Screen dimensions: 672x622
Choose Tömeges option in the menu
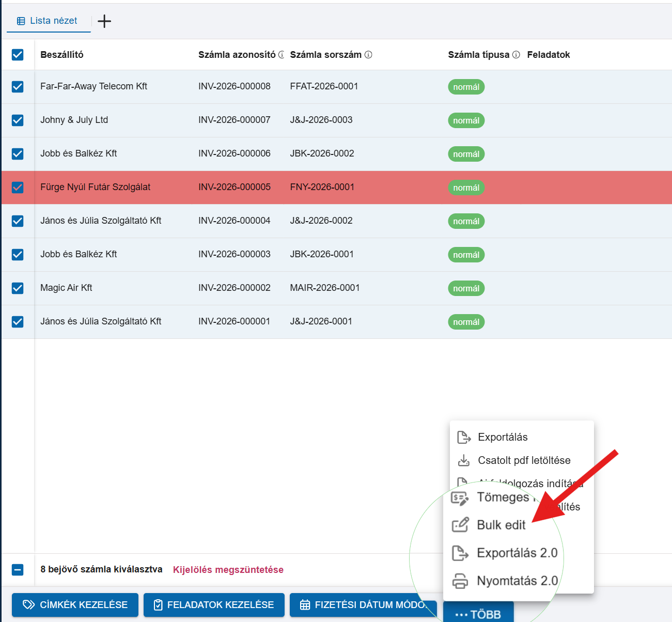[502, 497]
